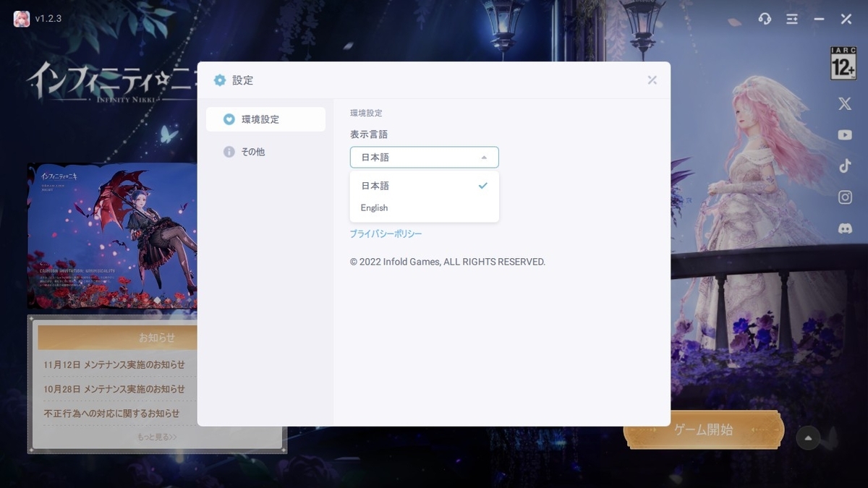Open the TikTok social icon

tap(845, 166)
